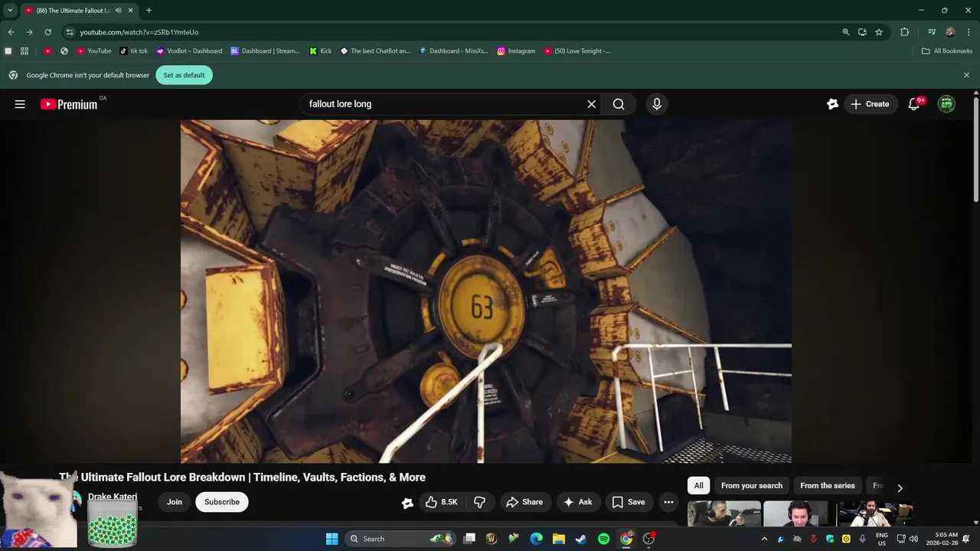Open the Ask AI button
Viewport: 980px width, 551px height.
[578, 502]
